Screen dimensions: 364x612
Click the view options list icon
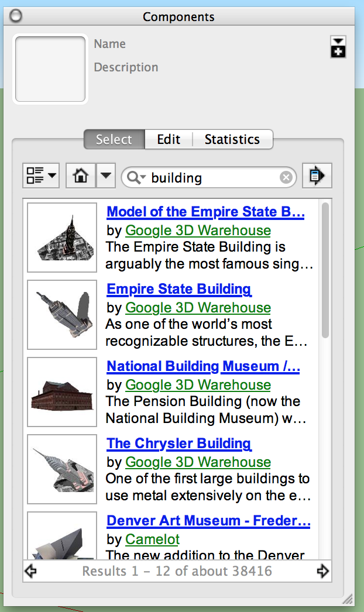point(40,176)
